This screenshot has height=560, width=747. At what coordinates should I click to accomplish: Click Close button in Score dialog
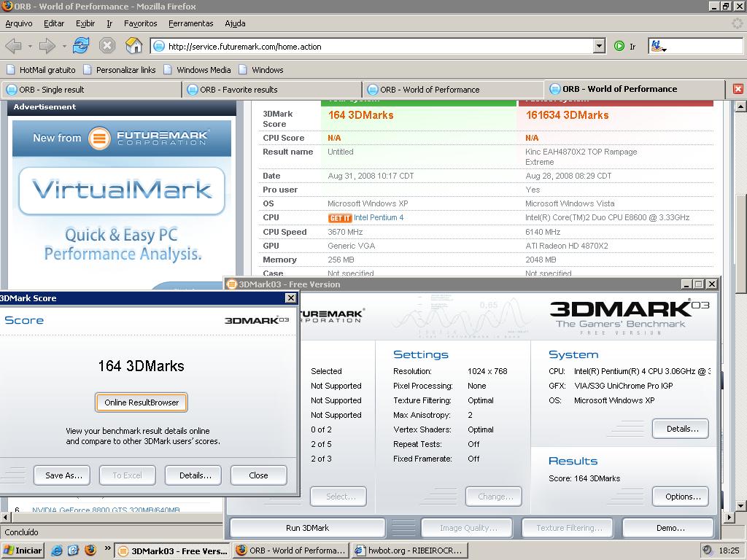point(258,475)
